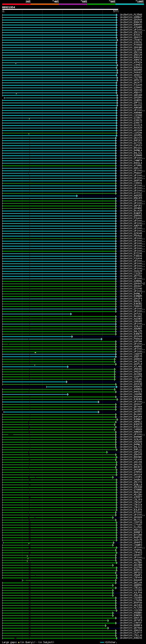The image size is (146, 644).
Task: Click the short cyan alignment bar for A6MZM3
Action: coord(40,196)
